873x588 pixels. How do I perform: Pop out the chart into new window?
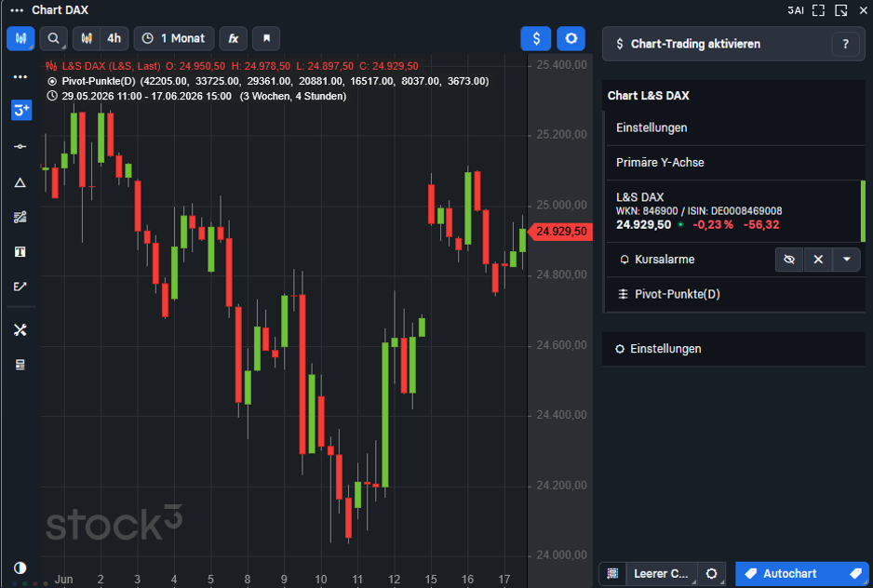840,10
